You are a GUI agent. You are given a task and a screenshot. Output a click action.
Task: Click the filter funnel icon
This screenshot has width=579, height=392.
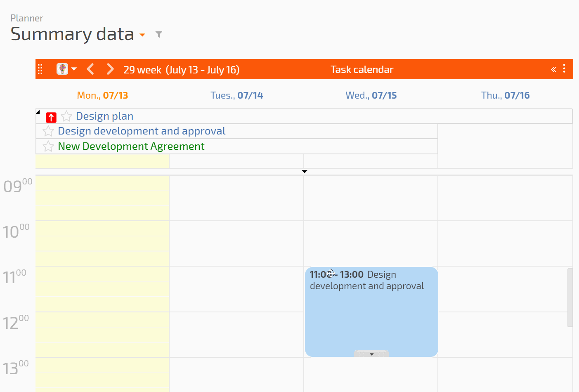pyautogui.click(x=159, y=34)
